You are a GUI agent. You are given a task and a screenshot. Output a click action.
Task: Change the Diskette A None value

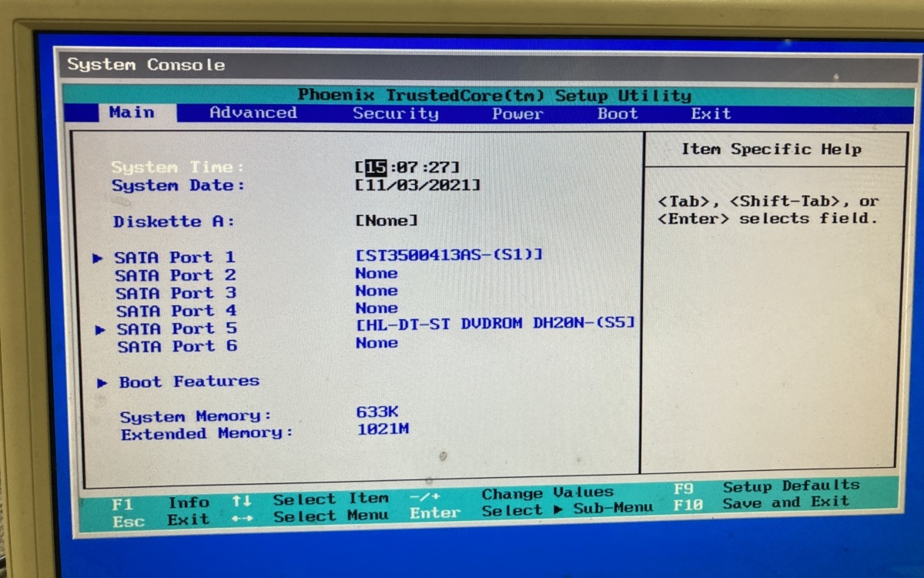[387, 221]
